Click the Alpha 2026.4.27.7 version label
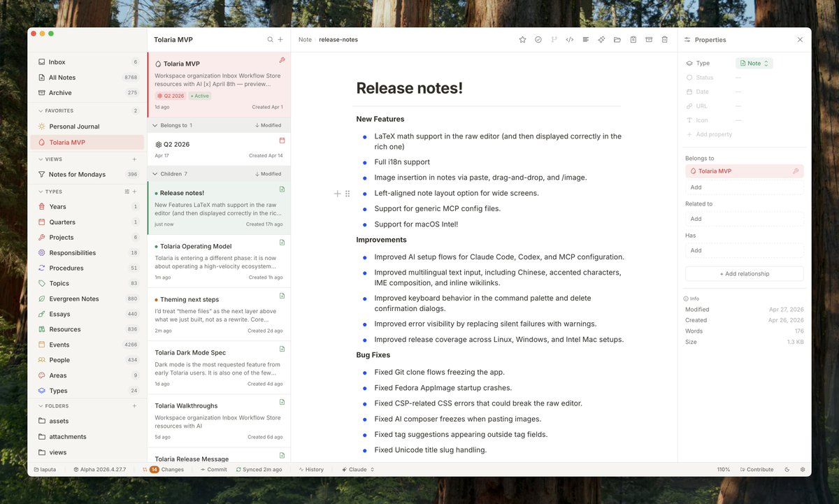This screenshot has height=504, width=839. [99, 470]
